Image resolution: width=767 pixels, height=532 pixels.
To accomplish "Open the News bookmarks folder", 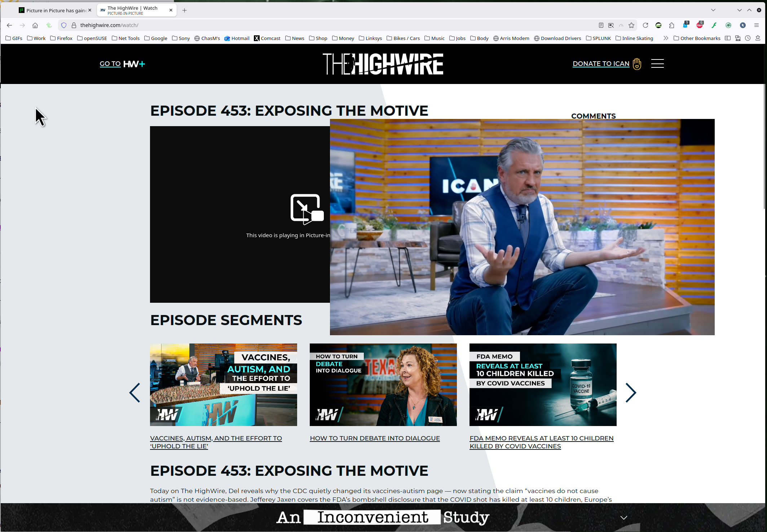I will pyautogui.click(x=295, y=38).
